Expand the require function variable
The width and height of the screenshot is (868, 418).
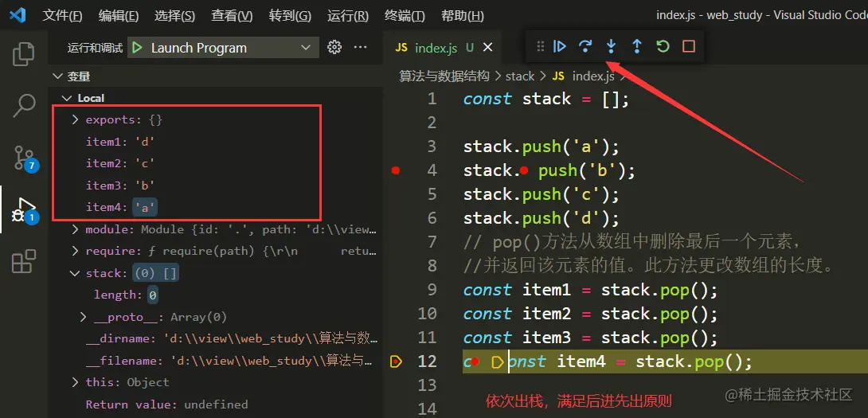click(76, 251)
